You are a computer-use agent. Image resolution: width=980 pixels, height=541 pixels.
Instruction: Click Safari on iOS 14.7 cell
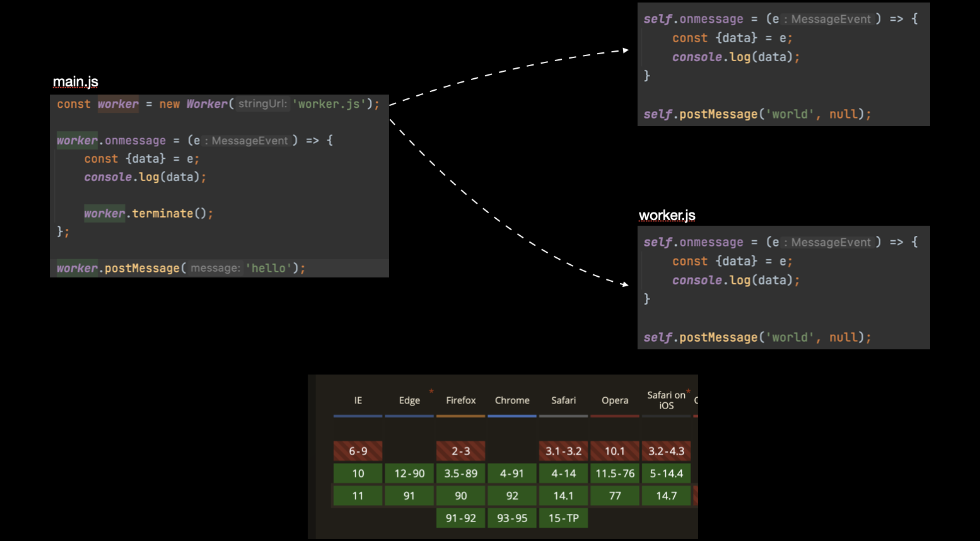[x=666, y=496]
